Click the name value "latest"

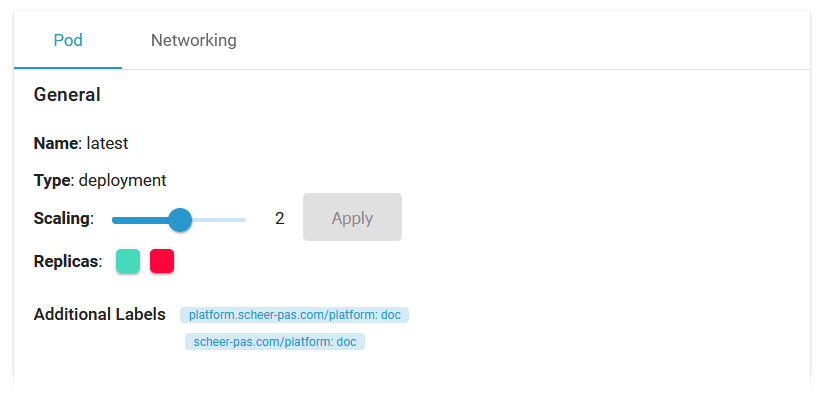107,143
